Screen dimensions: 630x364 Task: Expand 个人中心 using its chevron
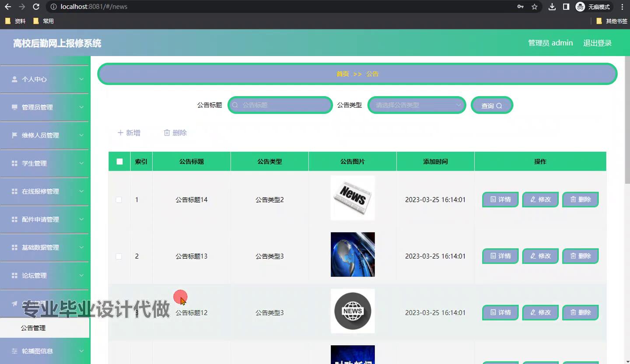(x=81, y=79)
